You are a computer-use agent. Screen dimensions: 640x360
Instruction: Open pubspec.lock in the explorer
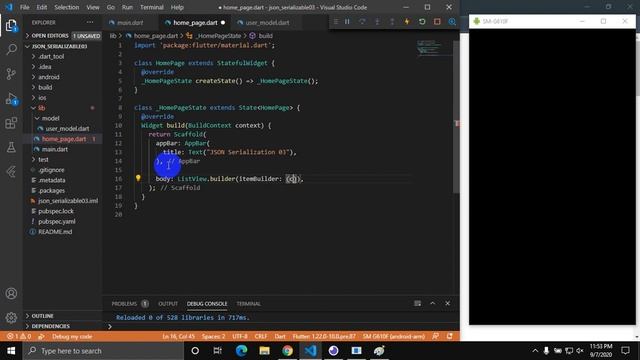(62, 211)
